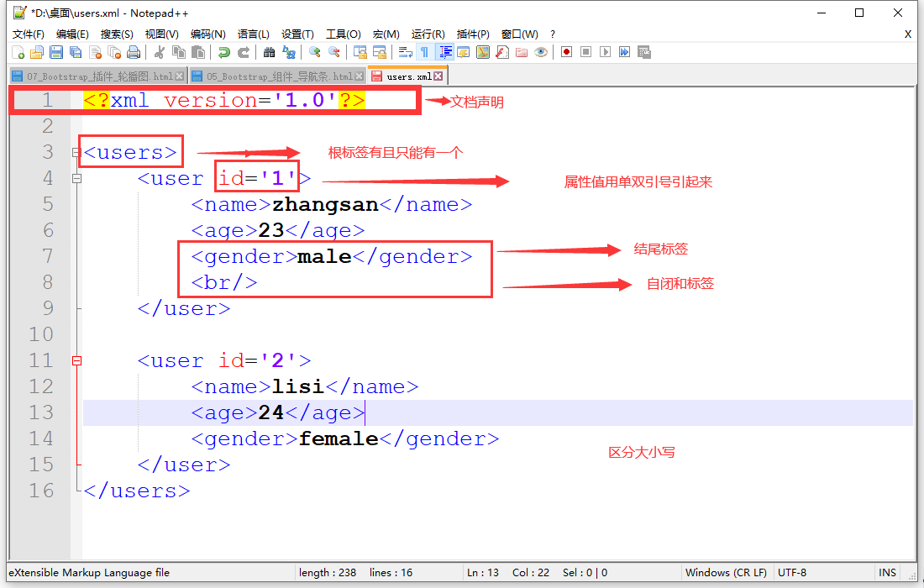Viewport: 924px width, 588px height.
Task: Close the 07_Bootstrap_插件_轮播图.html tab
Action: pos(180,76)
